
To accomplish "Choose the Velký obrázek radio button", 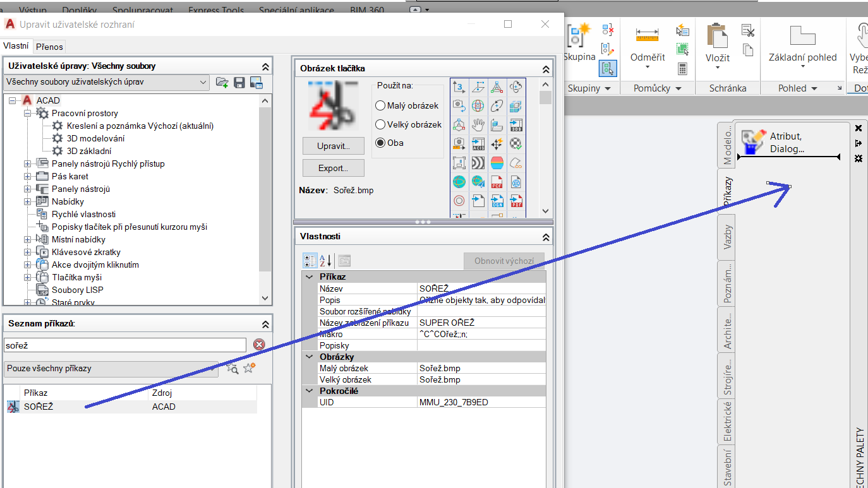I will [380, 124].
